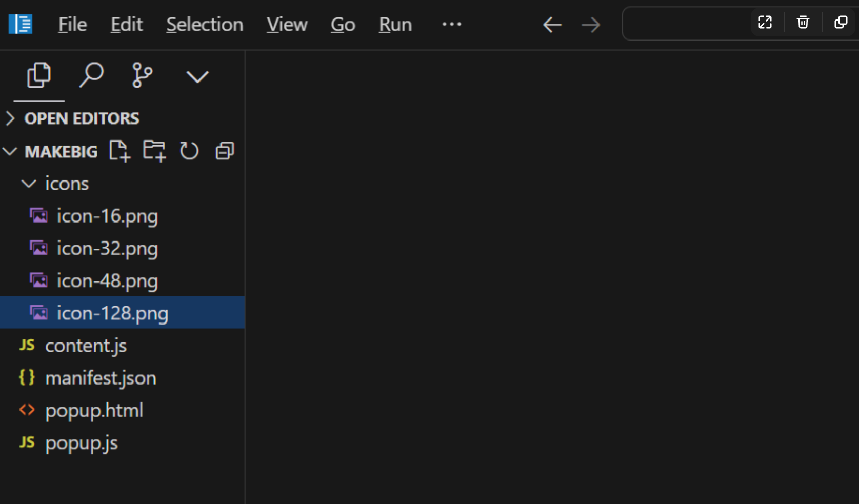Screen dimensions: 859x504
Task: Open the Search view icon
Action: click(x=91, y=76)
